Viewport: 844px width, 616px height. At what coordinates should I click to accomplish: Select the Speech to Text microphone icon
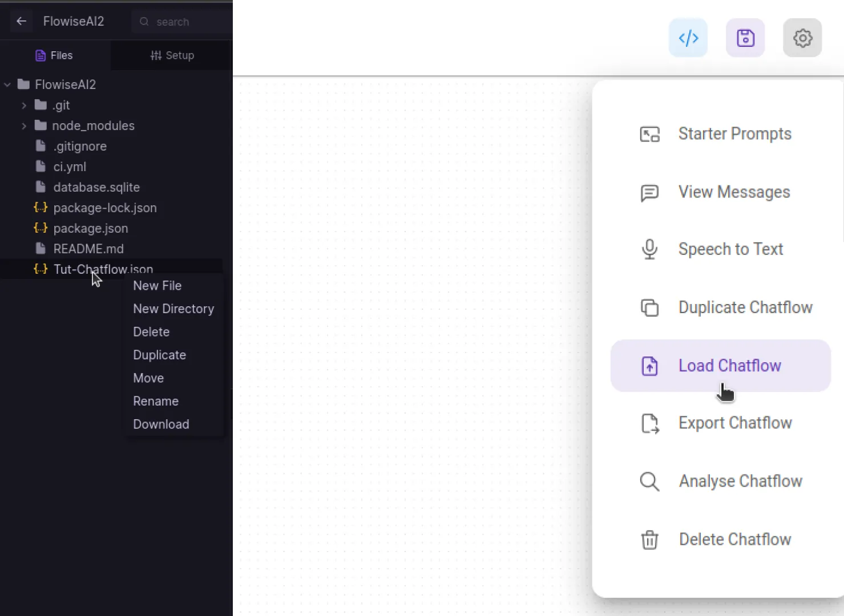[649, 249]
